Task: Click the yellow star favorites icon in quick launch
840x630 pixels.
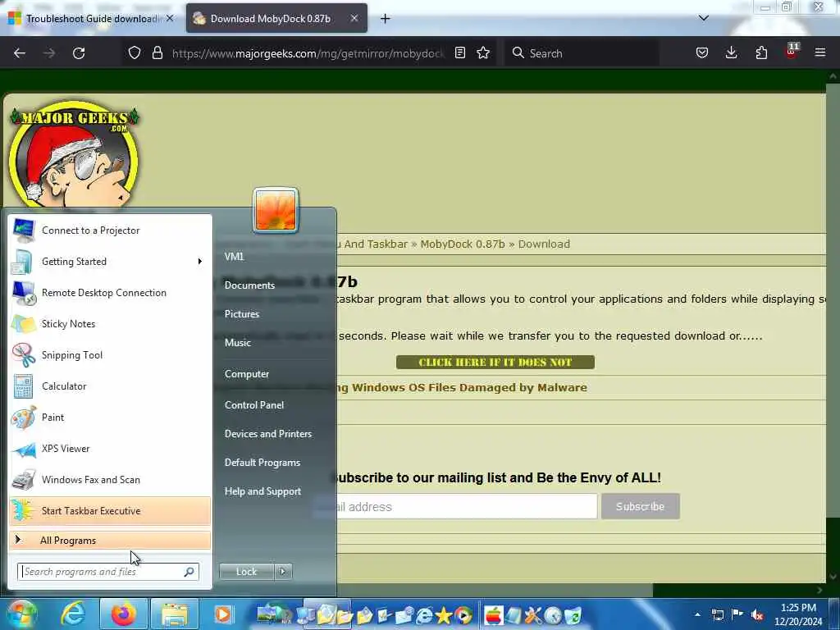Action: 444,615
